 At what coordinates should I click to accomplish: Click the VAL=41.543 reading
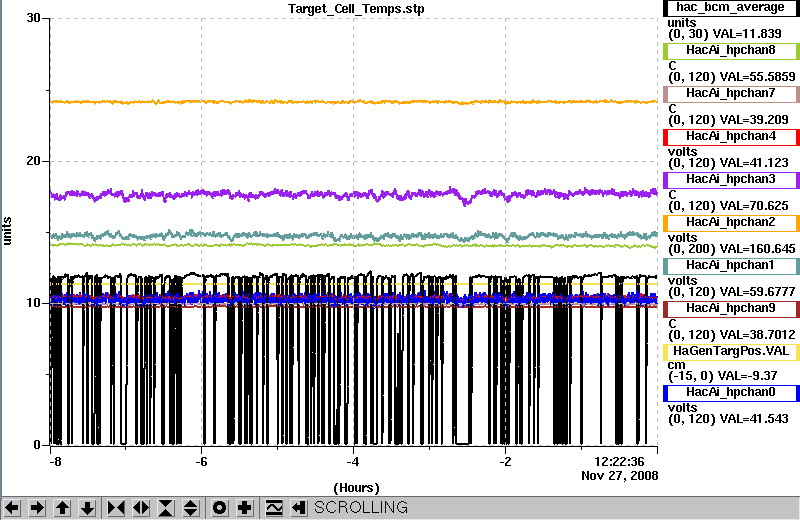(754, 419)
